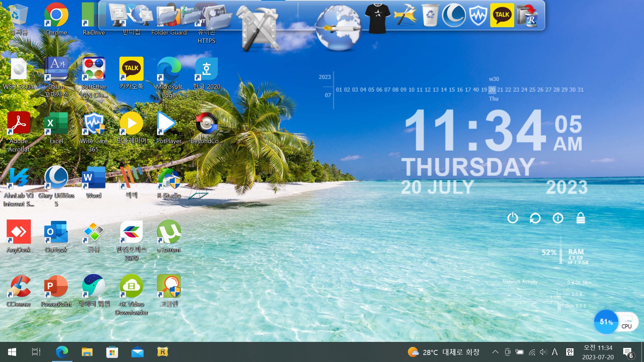Expand the hidden system tray icons
This screenshot has width=644, height=362.
[495, 352]
